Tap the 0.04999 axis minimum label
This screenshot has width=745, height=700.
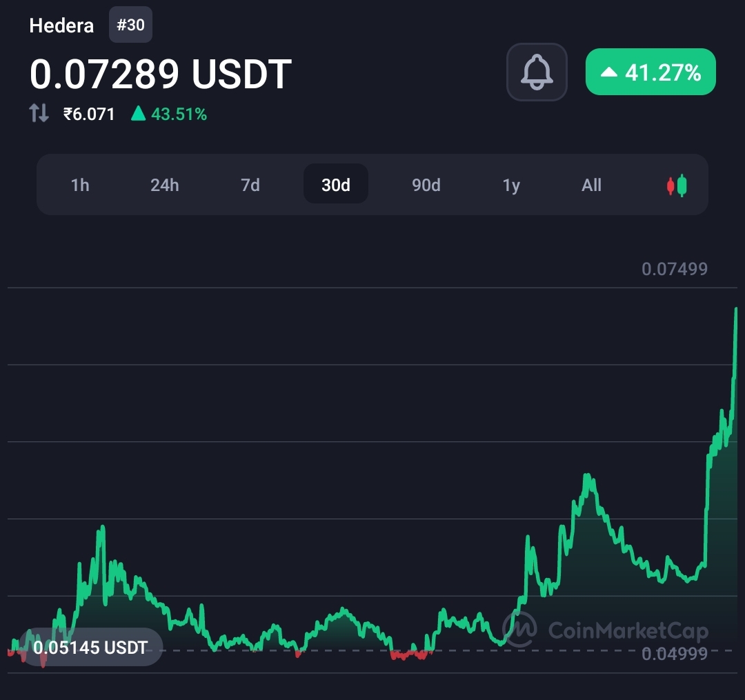coord(674,654)
